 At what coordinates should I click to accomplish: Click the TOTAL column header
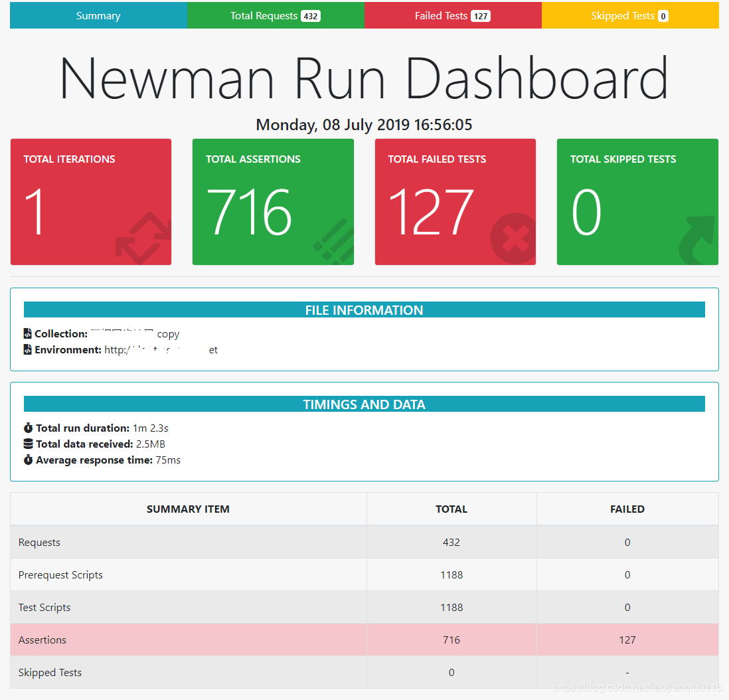pyautogui.click(x=451, y=509)
